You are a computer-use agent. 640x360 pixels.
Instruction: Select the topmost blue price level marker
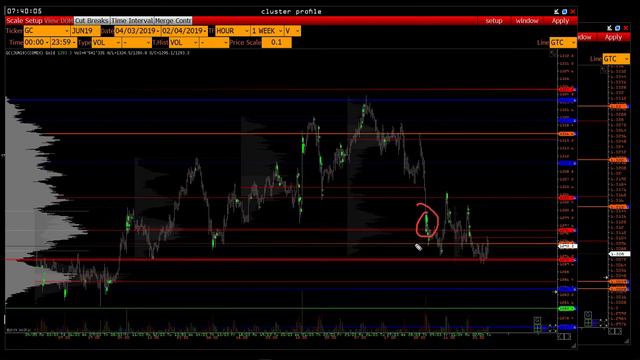(567, 100)
